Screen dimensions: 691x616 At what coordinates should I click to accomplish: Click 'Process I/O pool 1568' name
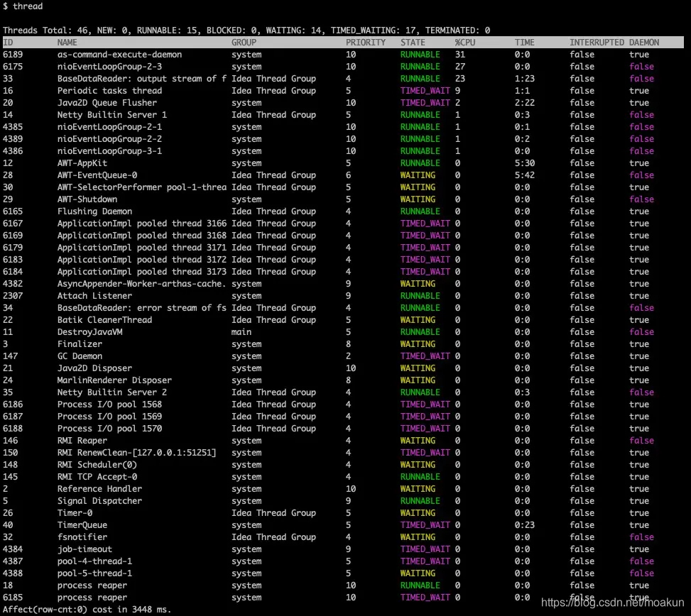click(109, 405)
